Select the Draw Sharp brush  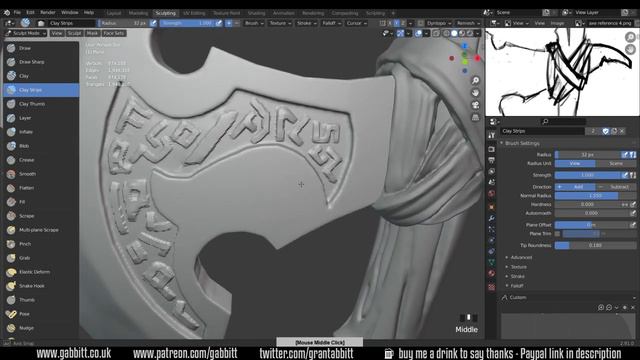[41, 62]
